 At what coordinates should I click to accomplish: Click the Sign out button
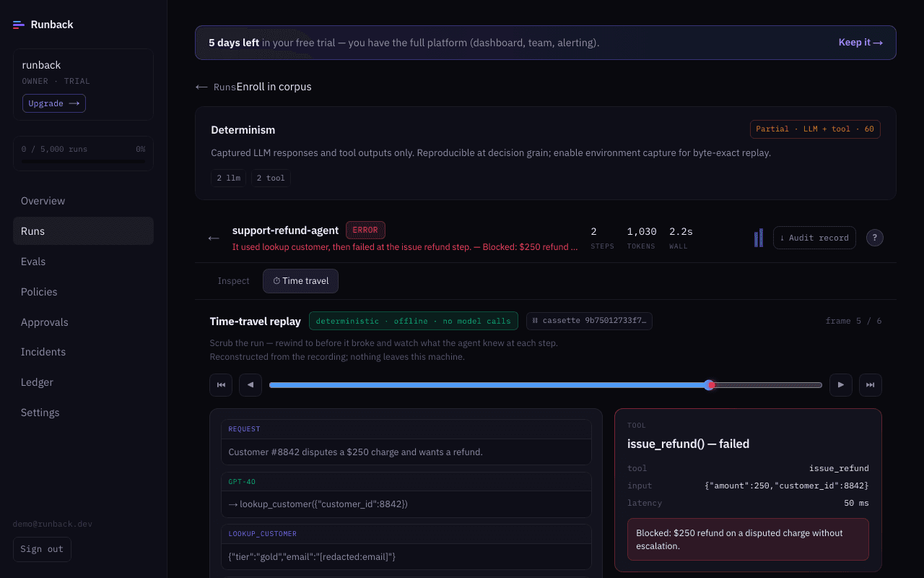click(x=42, y=549)
